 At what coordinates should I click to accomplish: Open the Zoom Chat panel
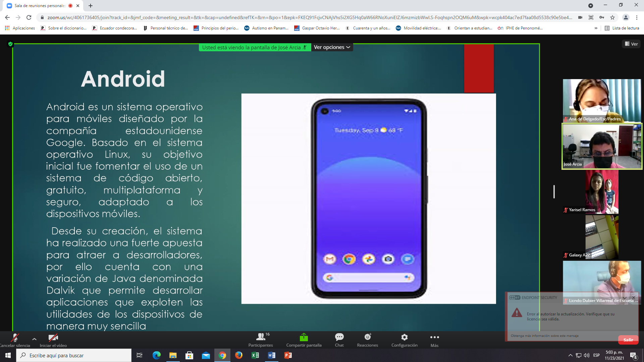pyautogui.click(x=339, y=340)
